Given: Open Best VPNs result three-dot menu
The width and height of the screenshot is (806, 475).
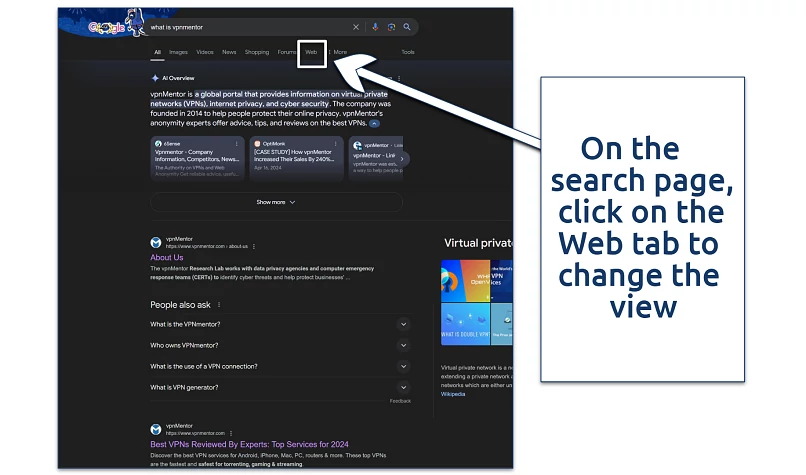Looking at the screenshot, I should pyautogui.click(x=231, y=433).
